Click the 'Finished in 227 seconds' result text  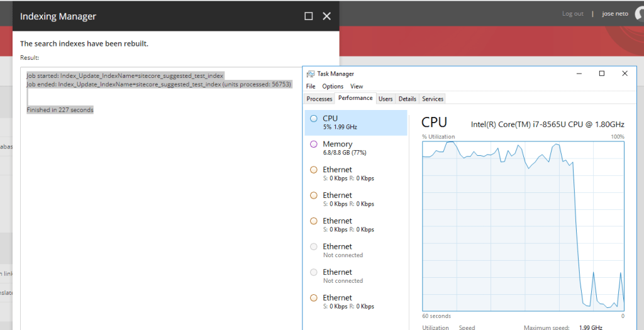(x=60, y=110)
